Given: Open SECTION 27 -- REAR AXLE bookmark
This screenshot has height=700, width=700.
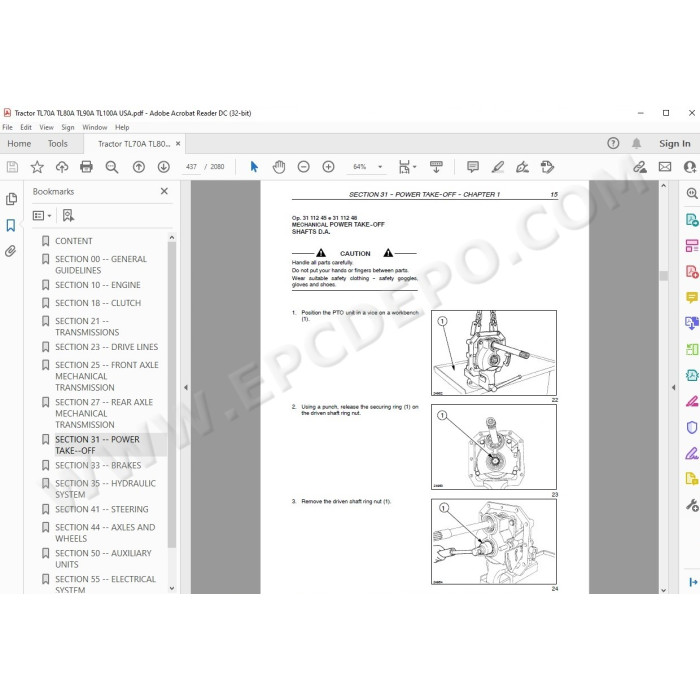Looking at the screenshot, I should [x=104, y=413].
